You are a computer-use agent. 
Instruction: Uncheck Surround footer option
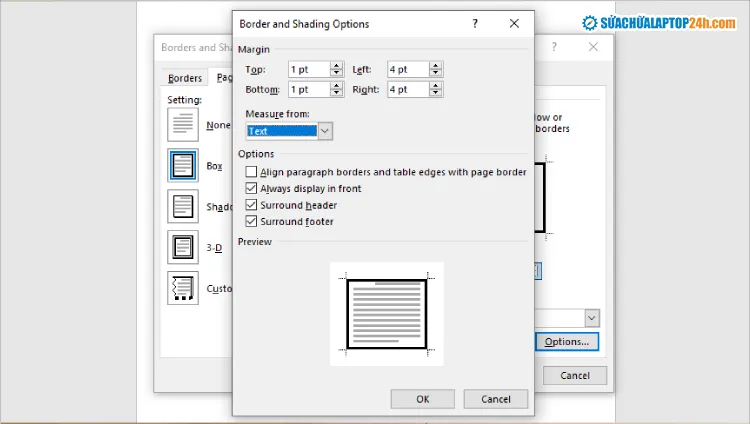coord(251,222)
